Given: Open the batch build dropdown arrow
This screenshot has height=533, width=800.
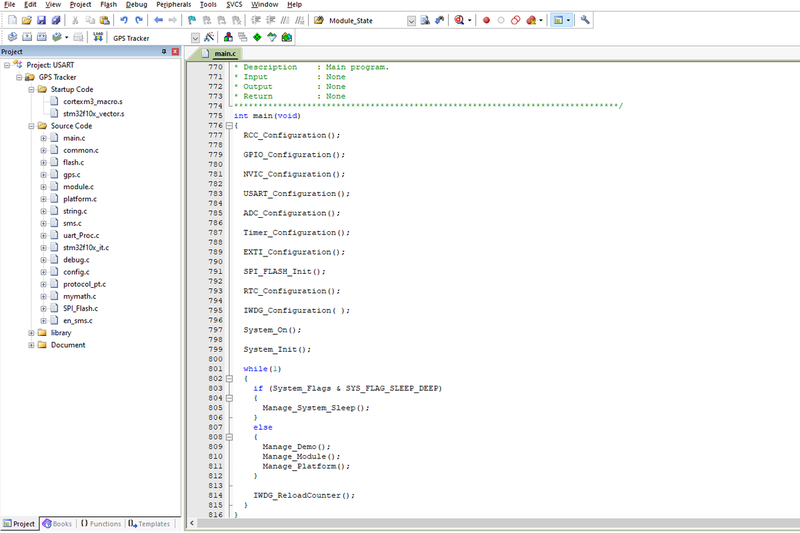Looking at the screenshot, I should point(66,38).
